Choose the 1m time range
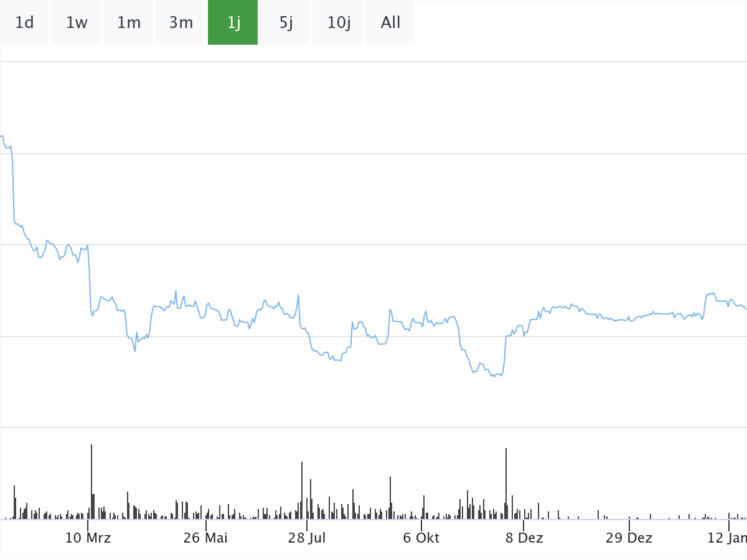 click(129, 23)
